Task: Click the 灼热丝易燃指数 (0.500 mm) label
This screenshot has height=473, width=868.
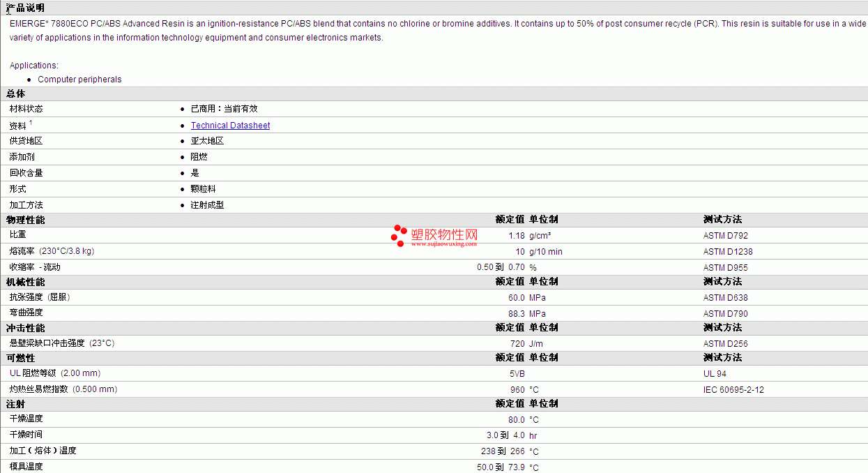Action: coord(63,389)
